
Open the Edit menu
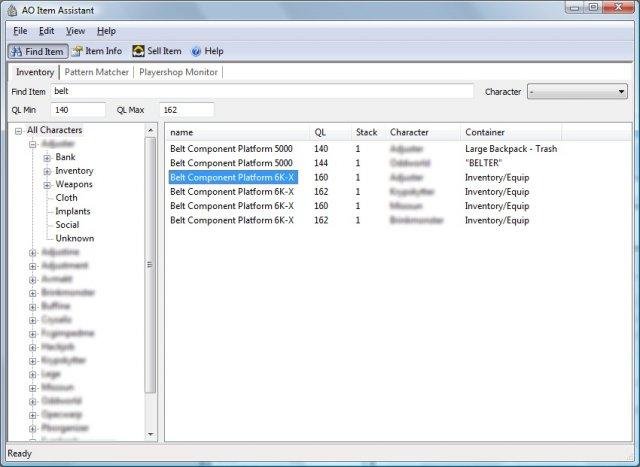click(x=47, y=31)
